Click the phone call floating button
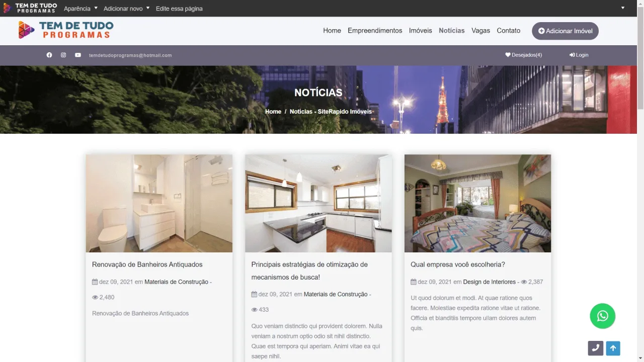Image resolution: width=644 pixels, height=362 pixels. [596, 348]
